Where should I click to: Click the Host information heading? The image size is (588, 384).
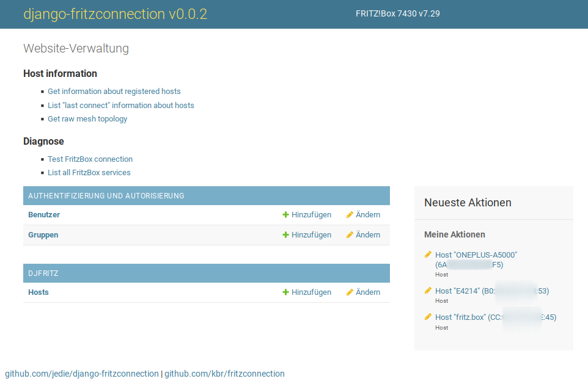click(x=60, y=73)
